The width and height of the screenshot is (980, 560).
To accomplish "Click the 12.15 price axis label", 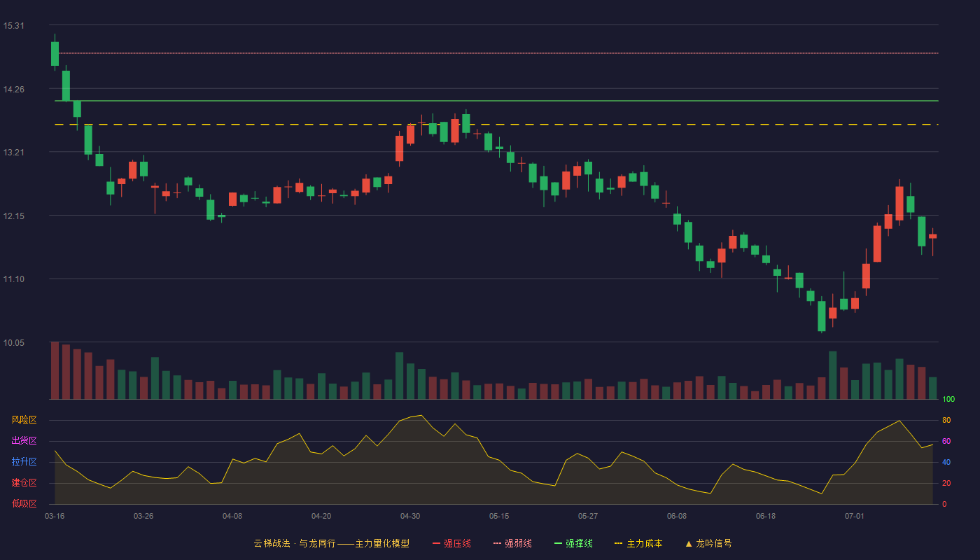I will (14, 216).
